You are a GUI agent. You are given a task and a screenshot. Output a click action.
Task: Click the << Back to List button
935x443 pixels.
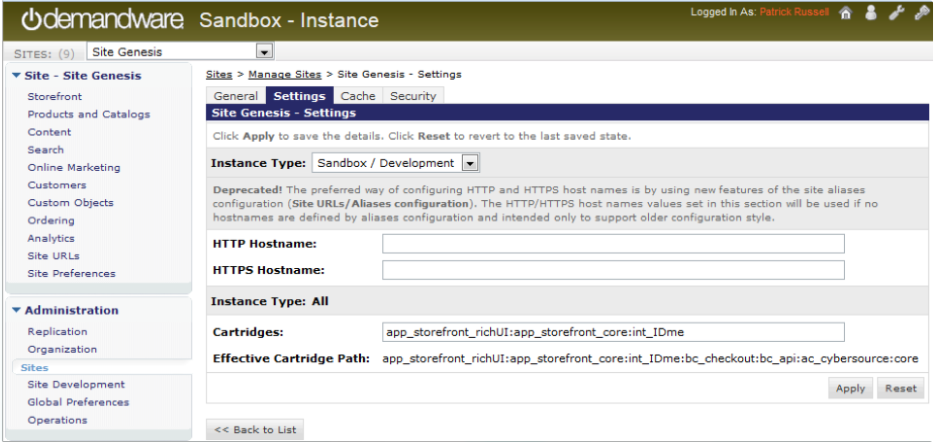point(255,429)
